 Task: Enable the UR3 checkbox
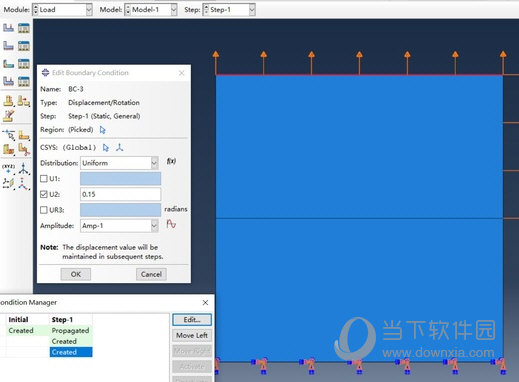[44, 210]
